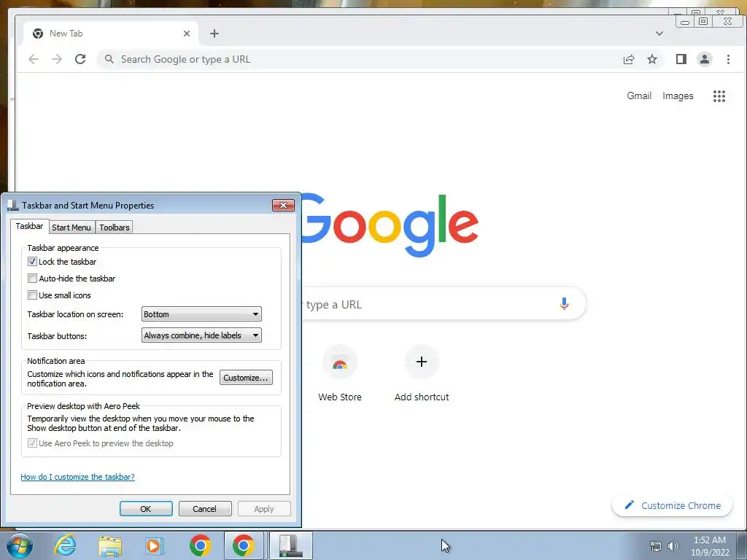Open Windows Explorer from the taskbar
Screen dimensions: 747x560
[x=110, y=545]
